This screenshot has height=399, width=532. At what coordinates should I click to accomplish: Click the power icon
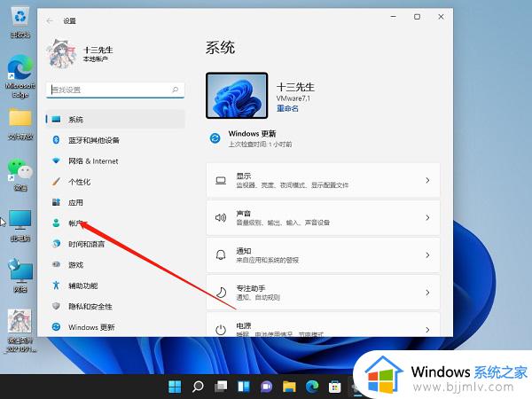click(221, 330)
